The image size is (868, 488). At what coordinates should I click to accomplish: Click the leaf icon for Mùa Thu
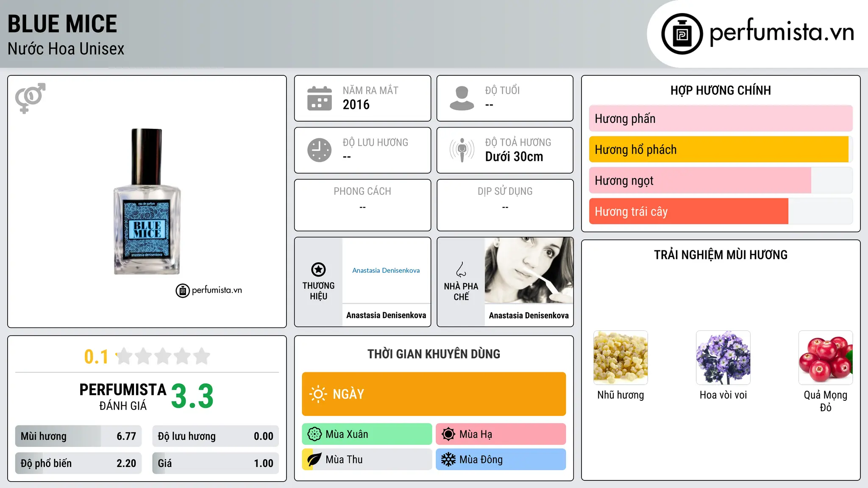(x=314, y=460)
